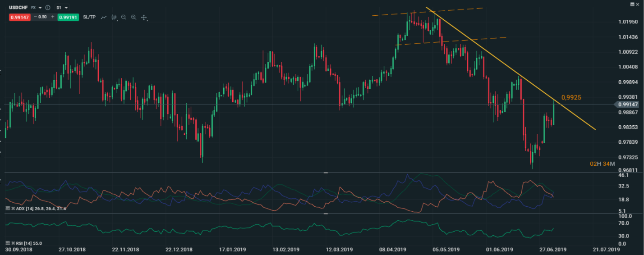Click the ADX [14] indicator label
Image resolution: width=644 pixels, height=255 pixels.
click(x=41, y=209)
